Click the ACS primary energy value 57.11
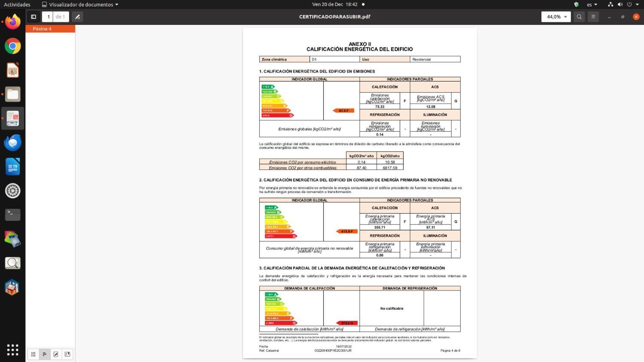Image resolution: width=644 pixels, height=362 pixels. tap(431, 227)
